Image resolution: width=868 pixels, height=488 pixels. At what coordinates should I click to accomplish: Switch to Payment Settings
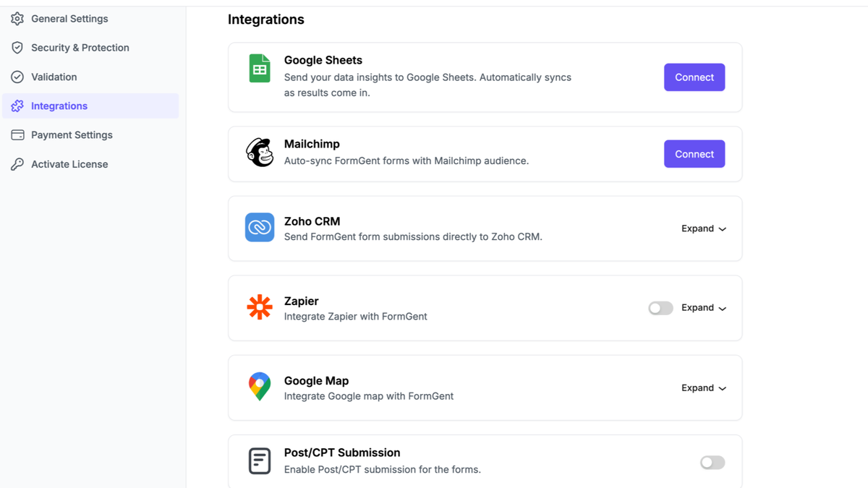[x=71, y=134]
